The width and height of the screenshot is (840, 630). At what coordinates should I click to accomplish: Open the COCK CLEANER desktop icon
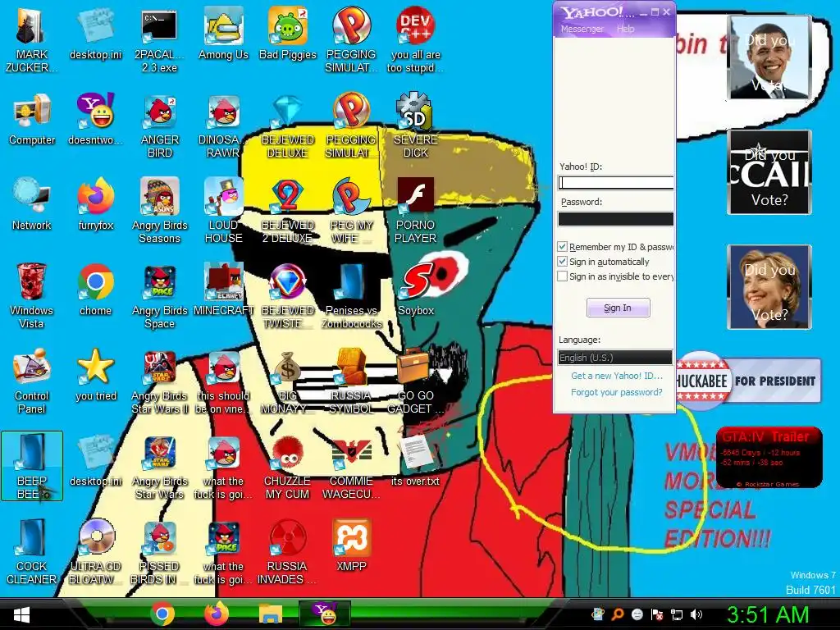tap(32, 550)
